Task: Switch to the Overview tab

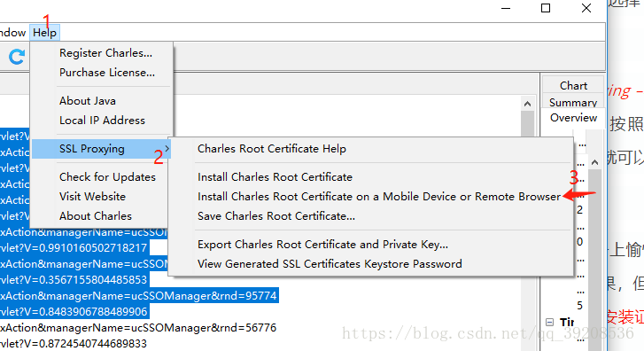Action: point(573,118)
